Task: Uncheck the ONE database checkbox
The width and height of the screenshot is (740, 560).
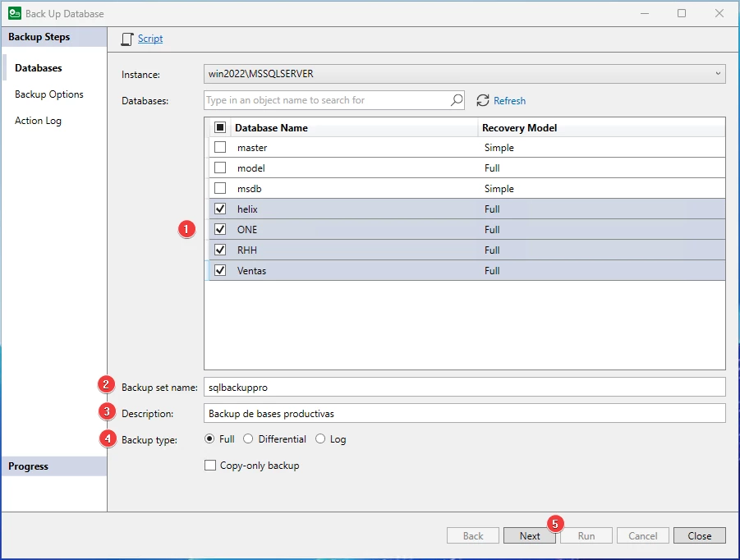Action: (x=220, y=229)
